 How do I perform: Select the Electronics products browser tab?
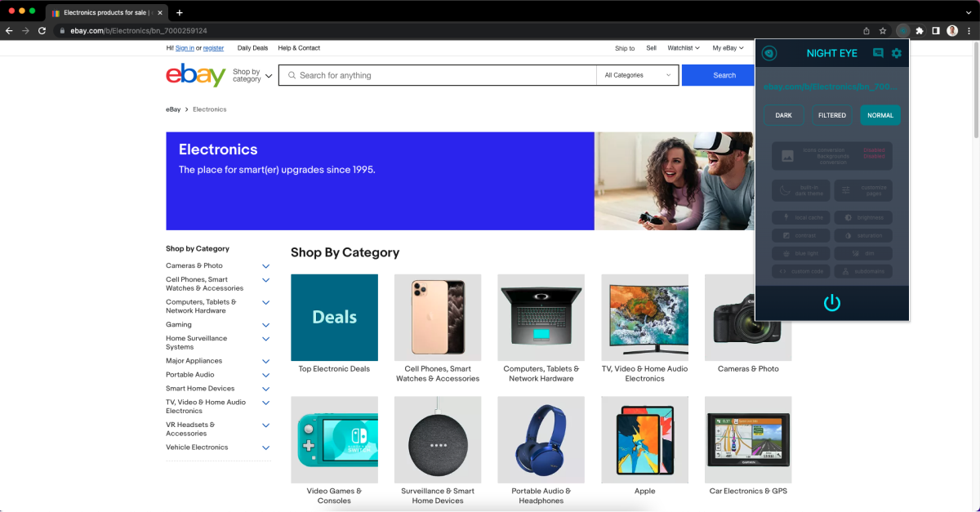[x=105, y=13]
